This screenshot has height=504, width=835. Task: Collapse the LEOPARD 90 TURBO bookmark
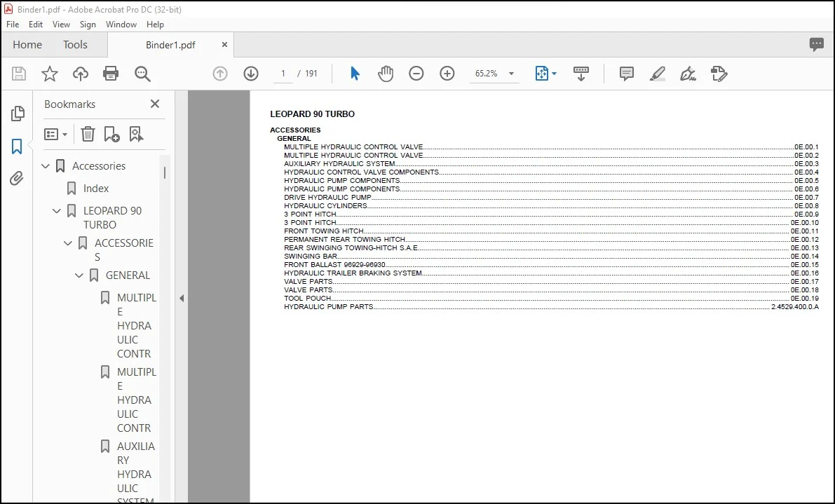click(57, 211)
